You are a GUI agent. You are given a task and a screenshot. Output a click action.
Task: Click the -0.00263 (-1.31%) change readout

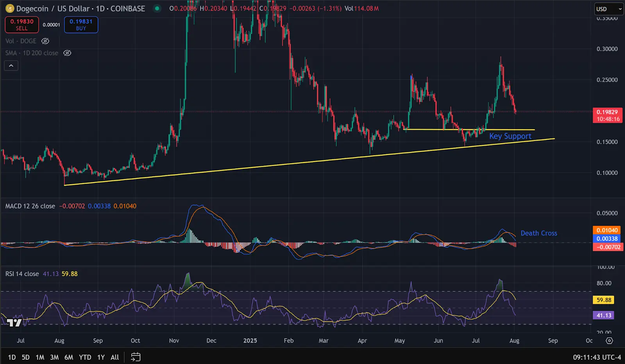coord(315,8)
